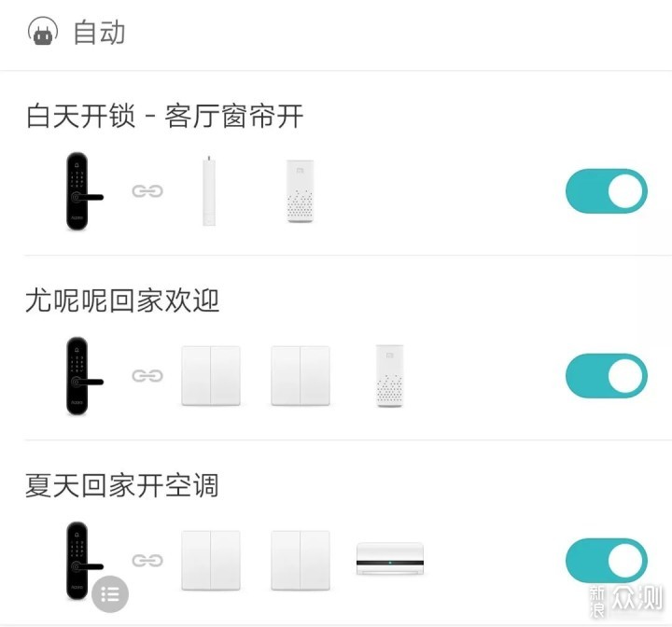Select first wall switch in 夏天回家开空调 row

click(x=210, y=561)
